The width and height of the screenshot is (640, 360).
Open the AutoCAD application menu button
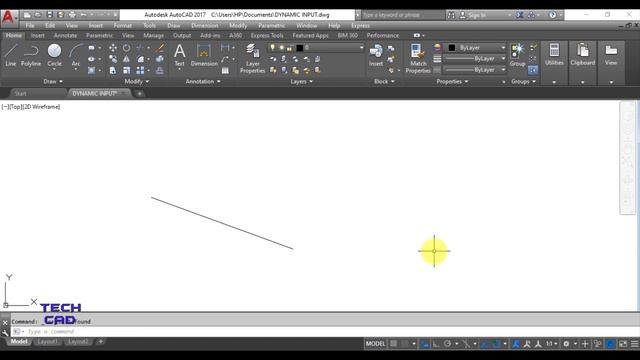point(8,17)
